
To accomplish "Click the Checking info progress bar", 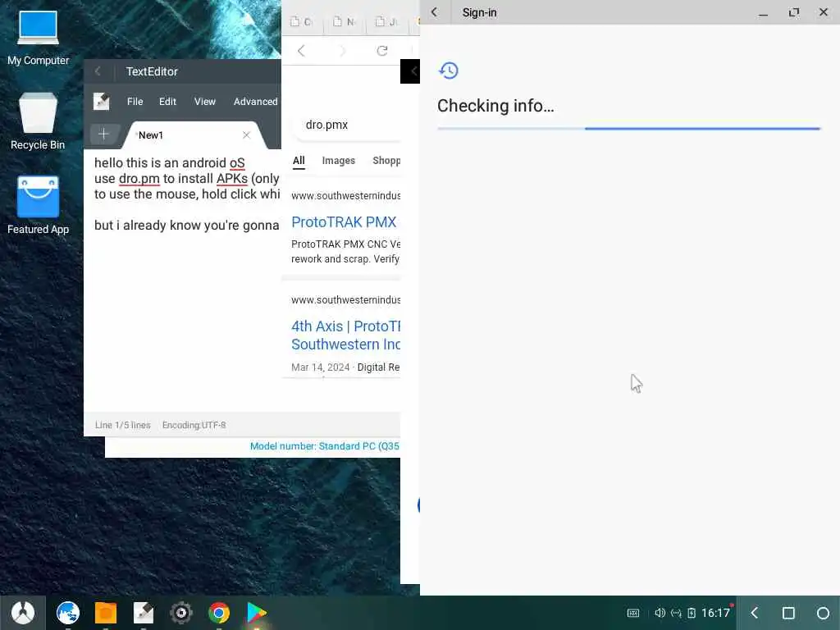I will (x=628, y=129).
